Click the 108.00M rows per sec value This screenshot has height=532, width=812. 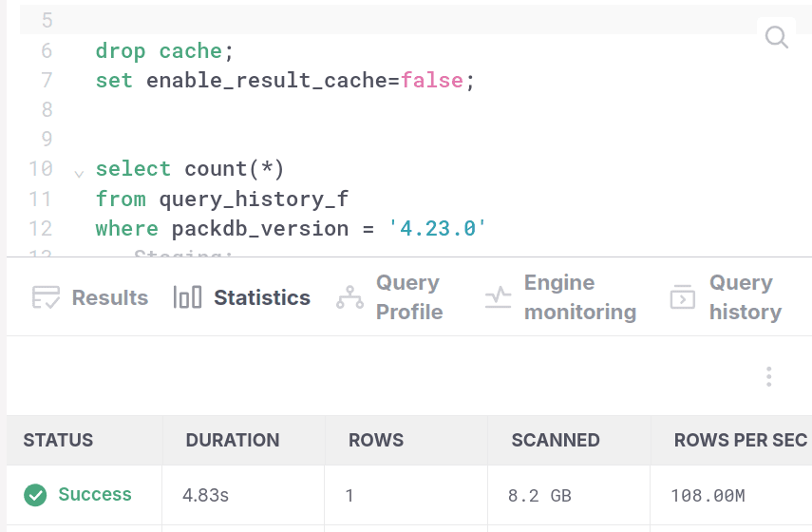(x=708, y=496)
